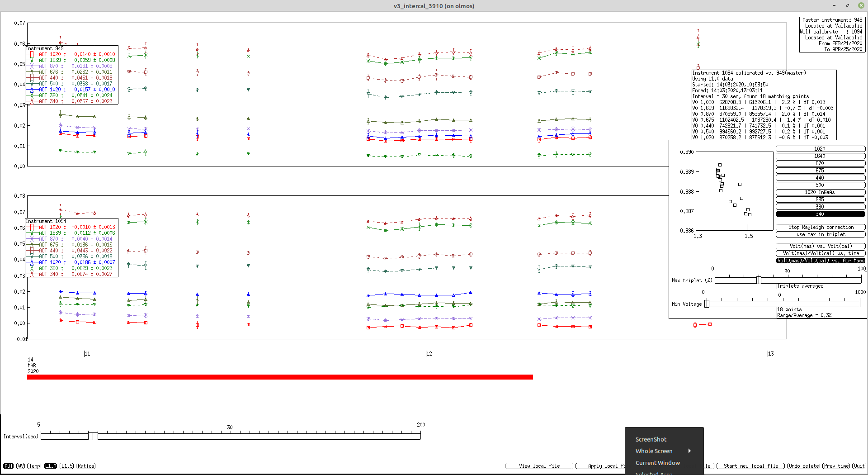Select the 380 wavelength channel button
Image resolution: width=868 pixels, height=475 pixels.
(x=820, y=207)
